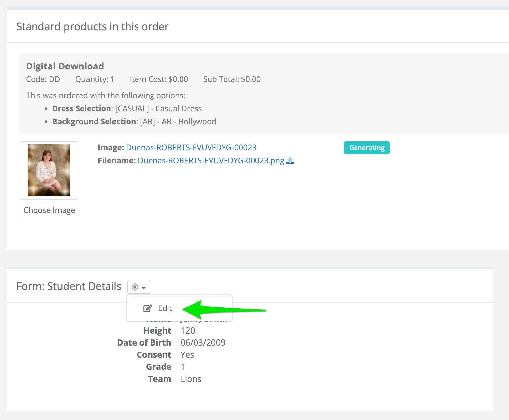The height and width of the screenshot is (420, 509).
Task: Click the Consent value Yes
Action: (187, 355)
